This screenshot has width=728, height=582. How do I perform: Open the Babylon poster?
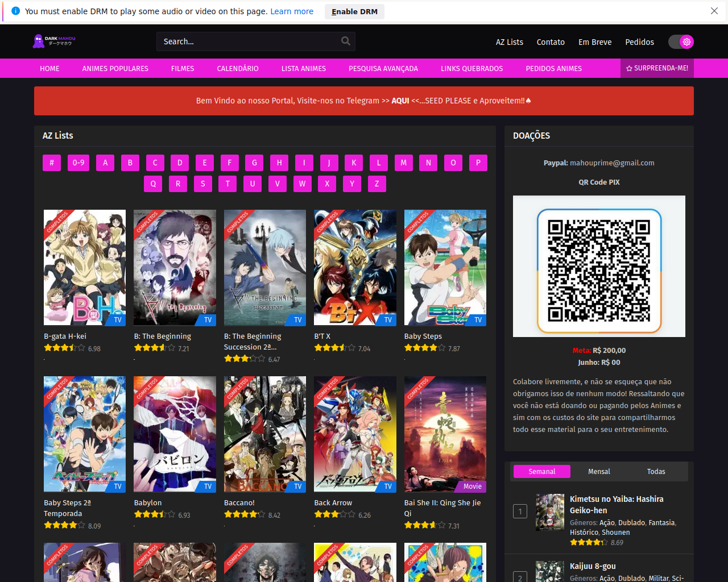175,434
